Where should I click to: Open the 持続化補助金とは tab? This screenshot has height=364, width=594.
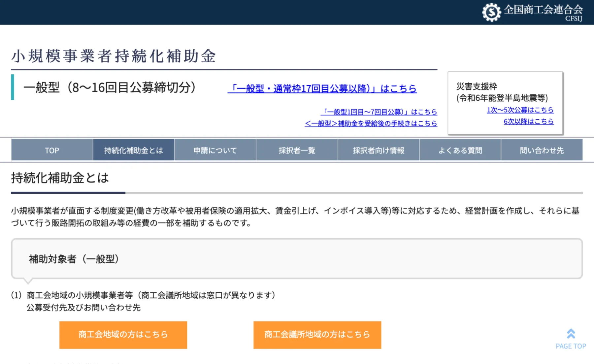133,150
